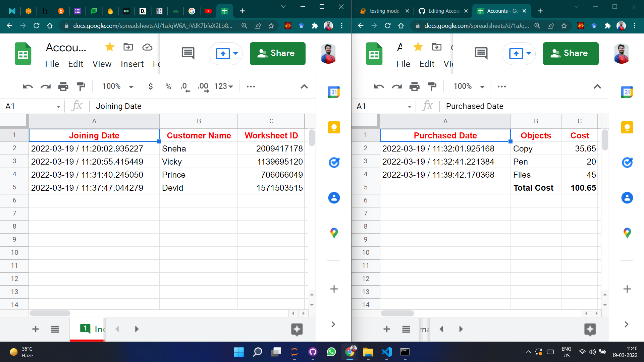Select cell containing Total Cost
644x362 pixels.
[535, 188]
